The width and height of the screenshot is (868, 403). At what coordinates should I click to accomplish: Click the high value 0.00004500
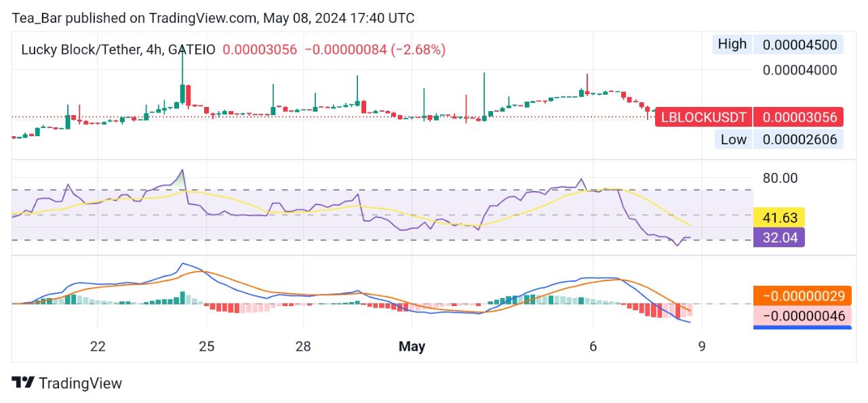(800, 45)
